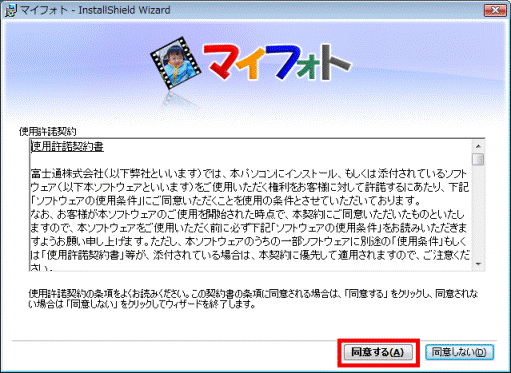Click the license line starting with 富士通株式会社
511x373 pixels.
249,174
